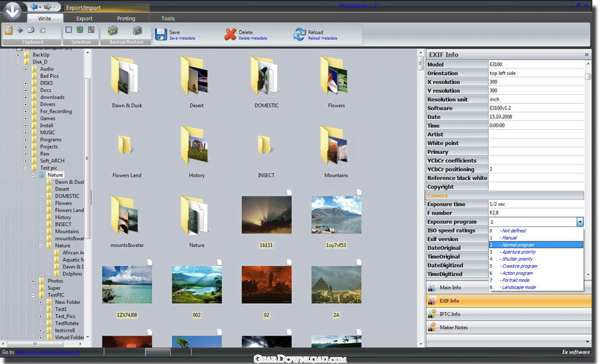The width and height of the screenshot is (600, 364).
Task: Collapse the TestPIC tree node
Action: pos(33,295)
